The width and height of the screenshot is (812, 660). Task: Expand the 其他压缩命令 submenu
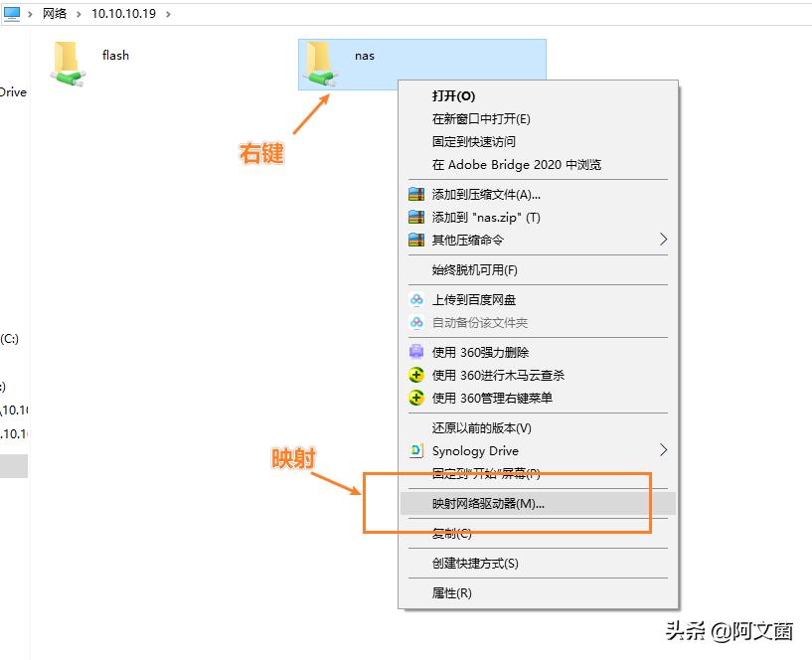pyautogui.click(x=663, y=239)
